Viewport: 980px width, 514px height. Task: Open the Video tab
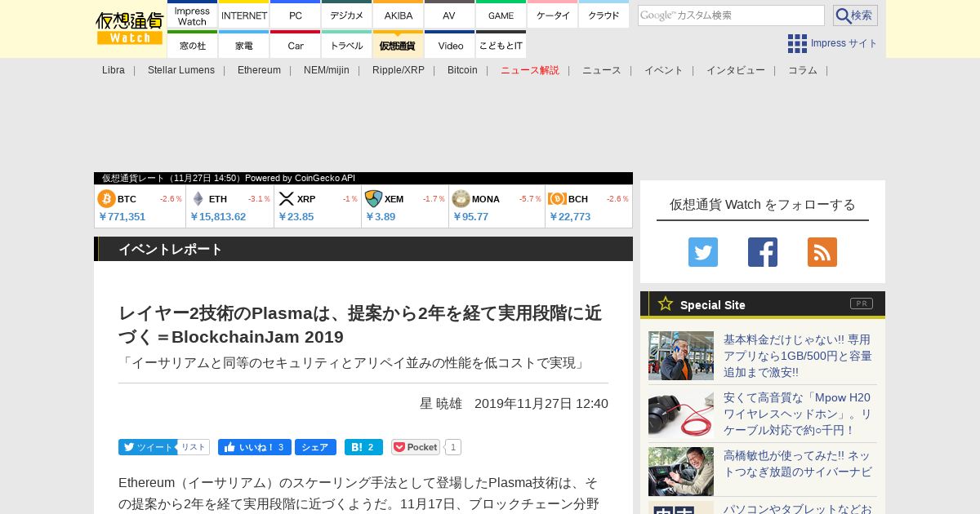(449, 45)
